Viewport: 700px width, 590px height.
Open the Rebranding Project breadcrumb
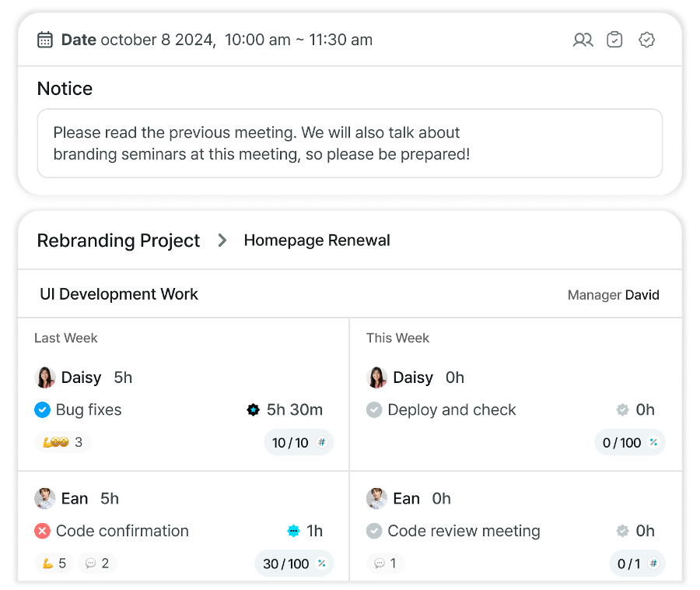point(118,241)
